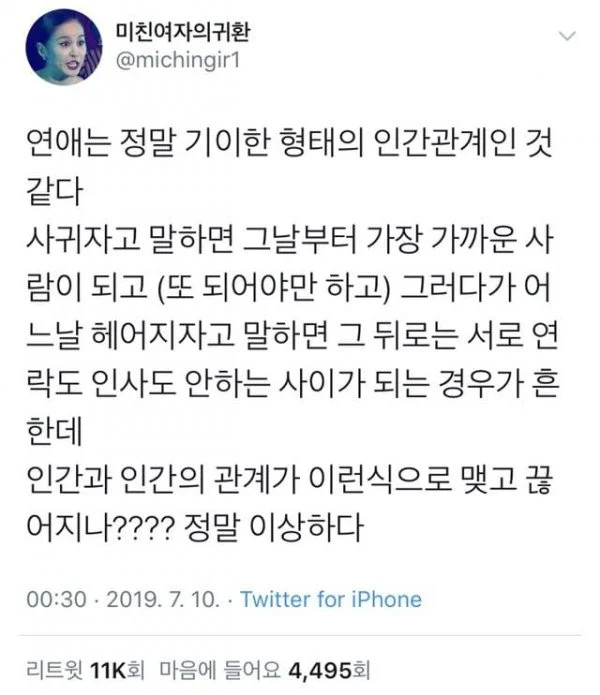Select the word 같다 in the tweet
Screen dimensions: 600x695
pos(55,191)
